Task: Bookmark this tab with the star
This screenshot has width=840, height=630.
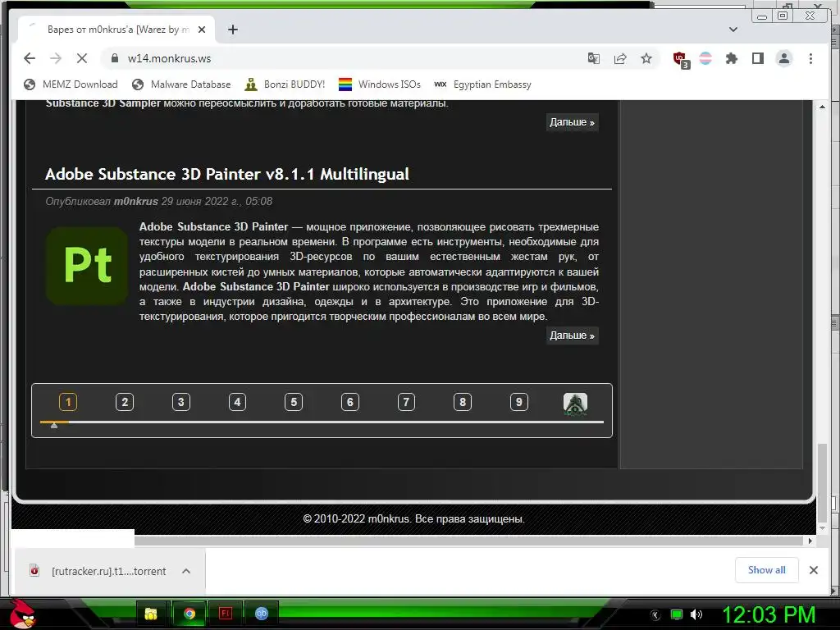Action: click(646, 58)
